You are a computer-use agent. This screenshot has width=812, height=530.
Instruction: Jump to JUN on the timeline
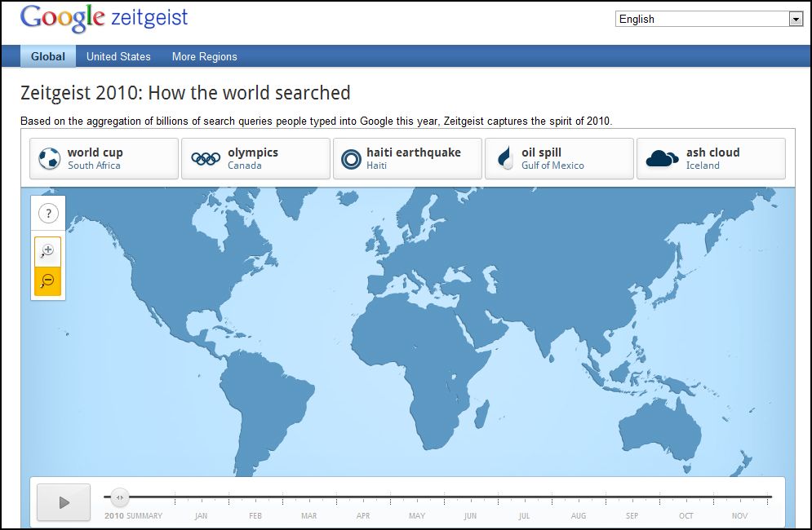point(470,515)
